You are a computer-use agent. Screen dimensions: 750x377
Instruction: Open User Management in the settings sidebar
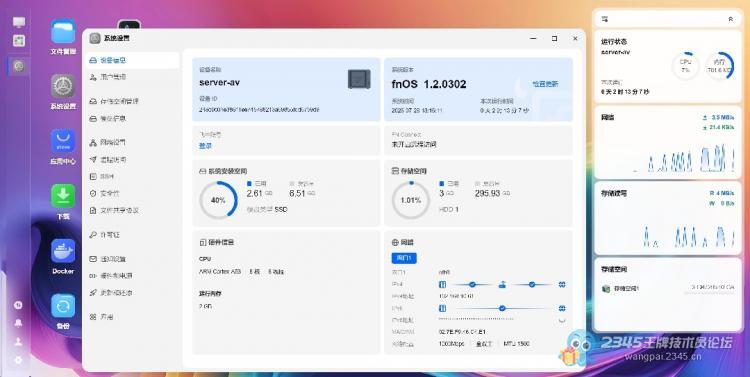click(x=132, y=77)
